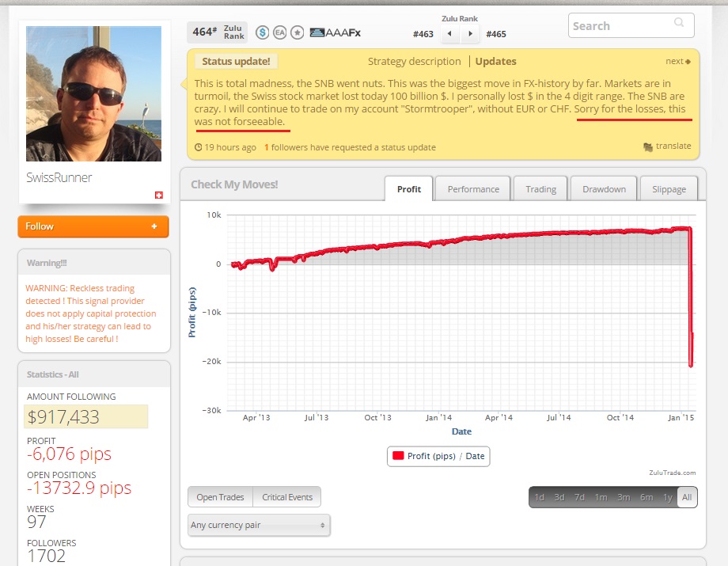728x566 pixels.
Task: Show the next status update
Action: point(678,62)
